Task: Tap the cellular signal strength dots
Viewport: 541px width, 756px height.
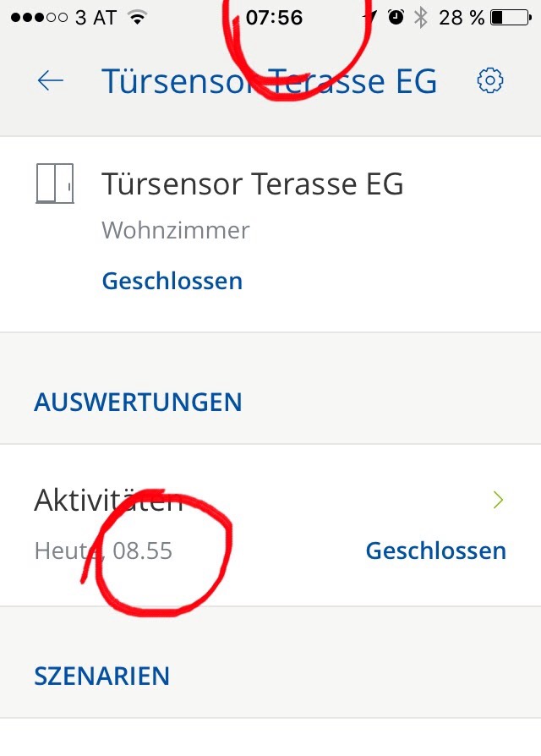Action: 37,17
